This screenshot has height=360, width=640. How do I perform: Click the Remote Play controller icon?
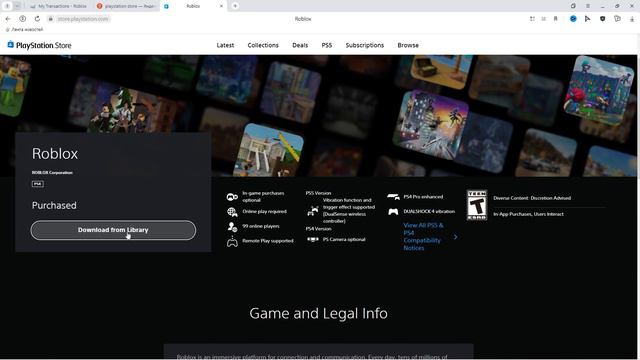point(232,242)
